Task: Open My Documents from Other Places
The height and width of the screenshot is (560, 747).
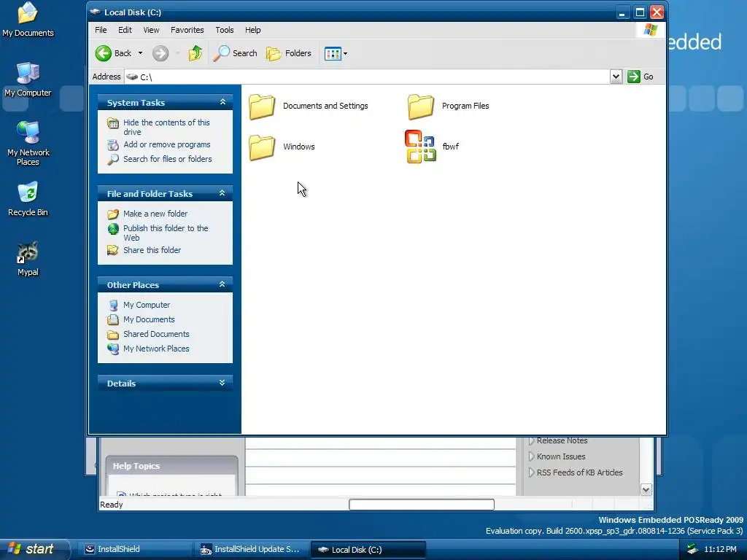Action: click(149, 319)
